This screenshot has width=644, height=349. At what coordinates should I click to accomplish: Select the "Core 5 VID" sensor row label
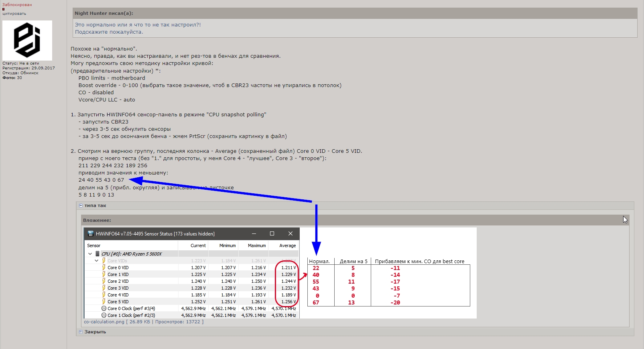point(118,302)
